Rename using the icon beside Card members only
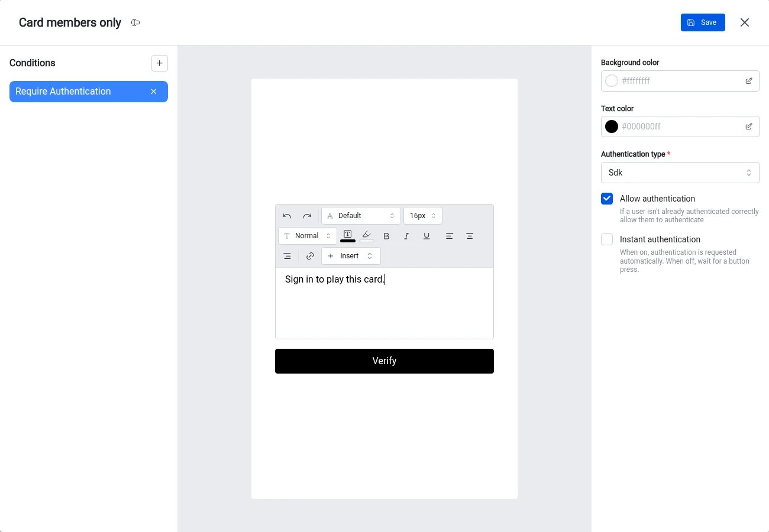The image size is (769, 532). [135, 22]
